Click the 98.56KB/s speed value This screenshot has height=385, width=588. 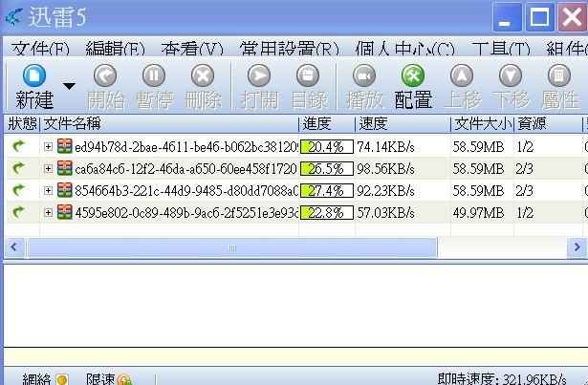point(386,169)
